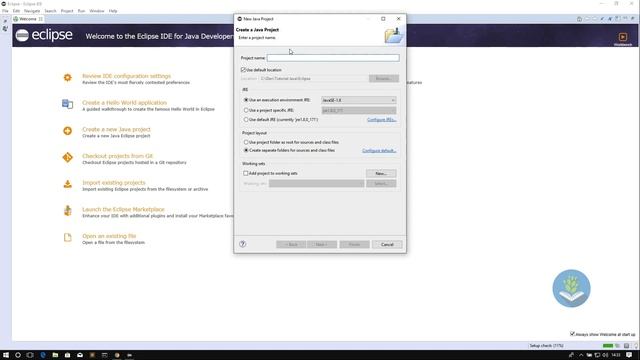This screenshot has height=360, width=640.
Task: Click the Edge browser taskbar icon
Action: pyautogui.click(x=42, y=355)
